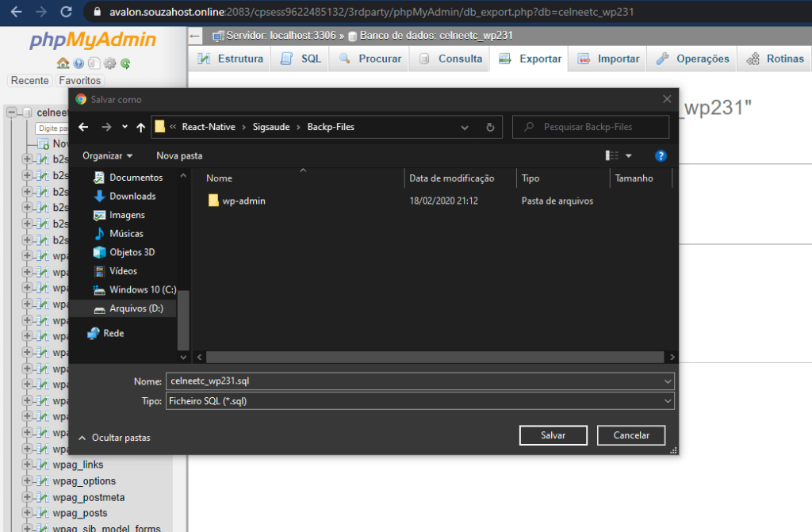Screen dimensions: 812x532
Task: Open Downloads in dialog sidebar
Action: pyautogui.click(x=132, y=197)
